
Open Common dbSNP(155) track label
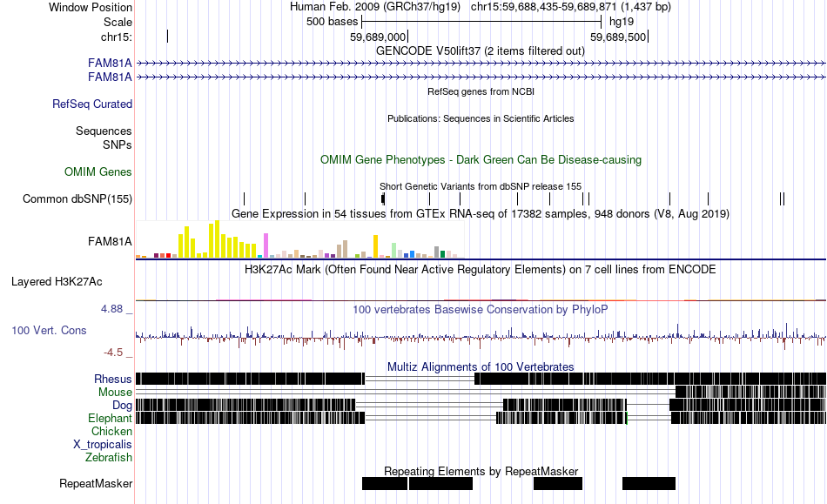(x=77, y=198)
